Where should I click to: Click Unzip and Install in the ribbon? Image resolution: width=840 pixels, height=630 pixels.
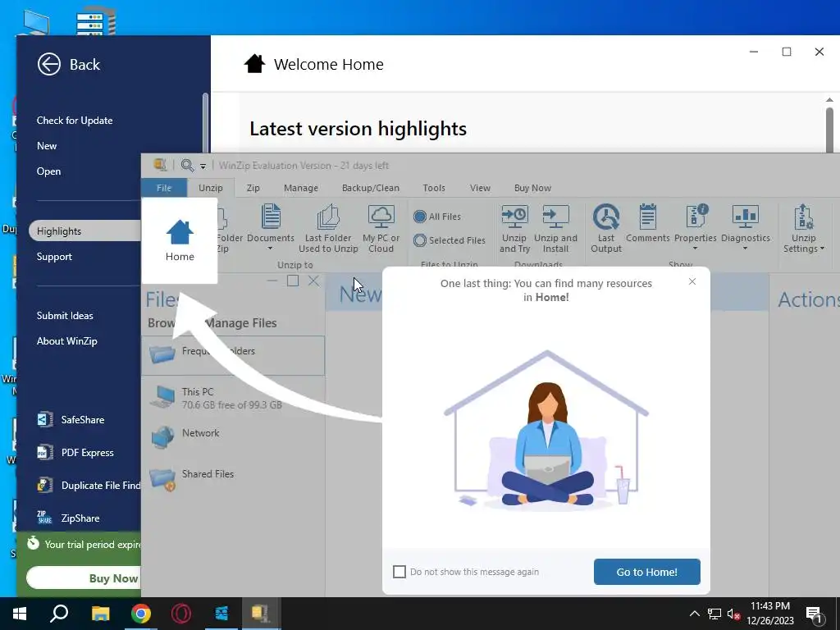pos(555,229)
